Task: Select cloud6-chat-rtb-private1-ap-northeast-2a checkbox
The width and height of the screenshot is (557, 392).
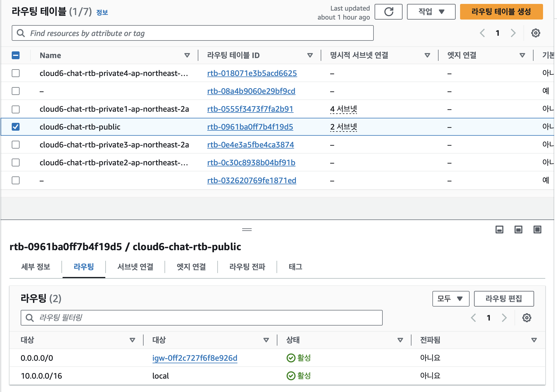Action: 16,109
